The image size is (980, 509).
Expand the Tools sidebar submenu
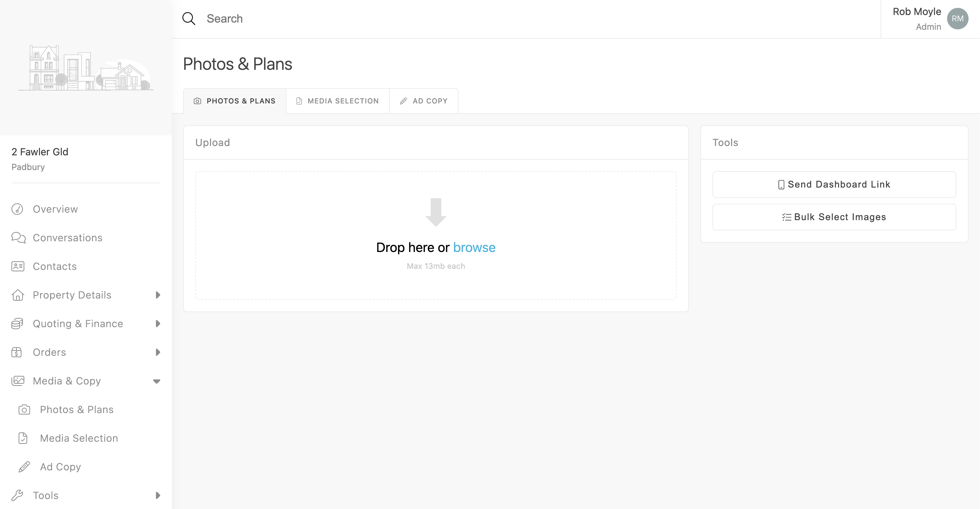157,495
